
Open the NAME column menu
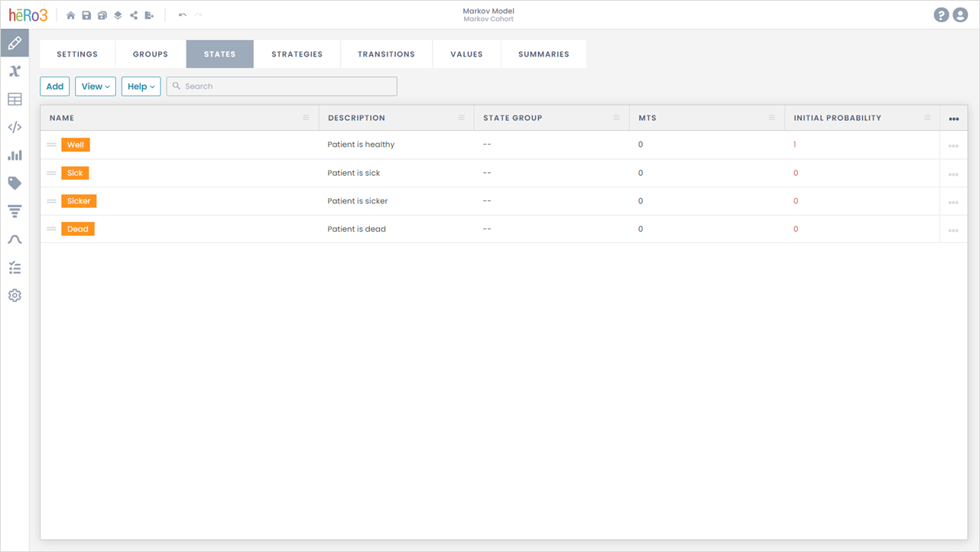(306, 118)
